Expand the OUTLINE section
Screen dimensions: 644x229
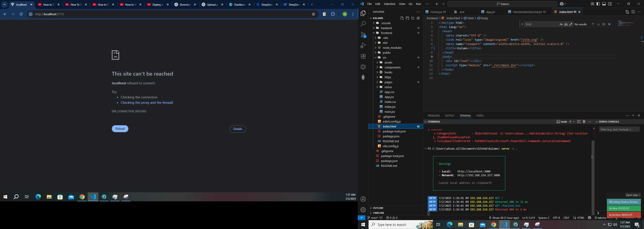tap(396, 208)
